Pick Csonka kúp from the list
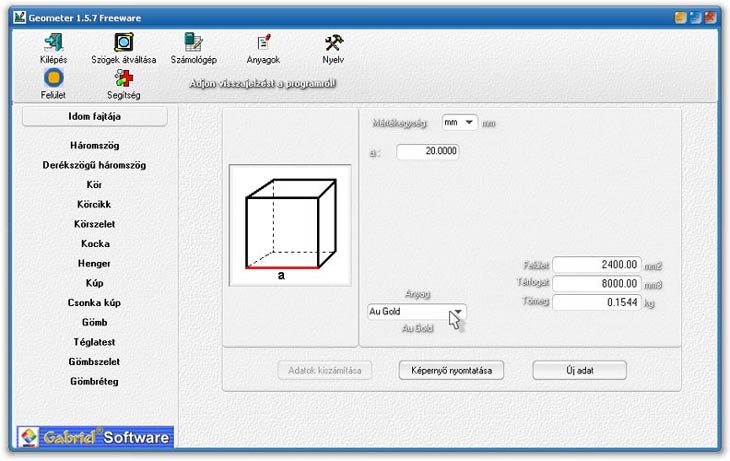Image resolution: width=730 pixels, height=461 pixels. (x=95, y=302)
